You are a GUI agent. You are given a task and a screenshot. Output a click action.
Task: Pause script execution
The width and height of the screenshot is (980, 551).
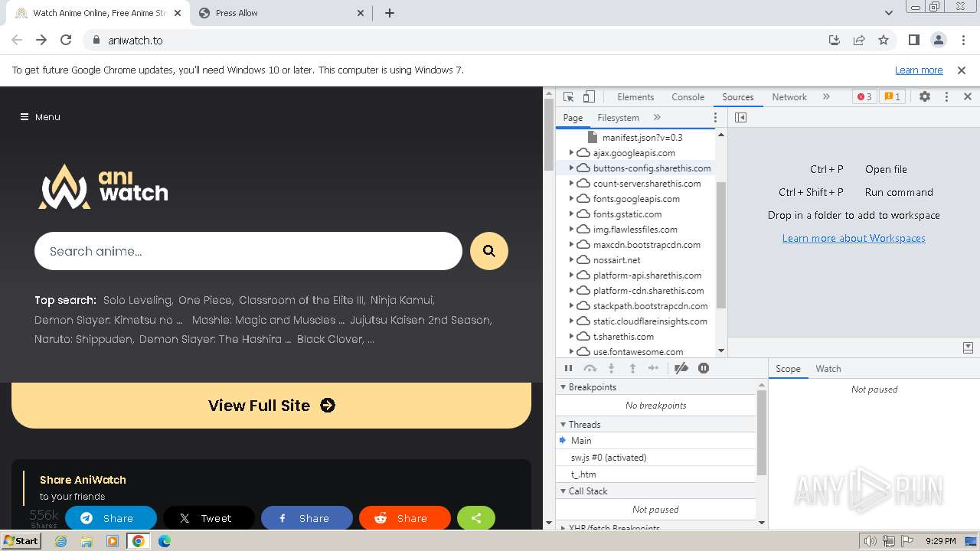[x=568, y=369]
